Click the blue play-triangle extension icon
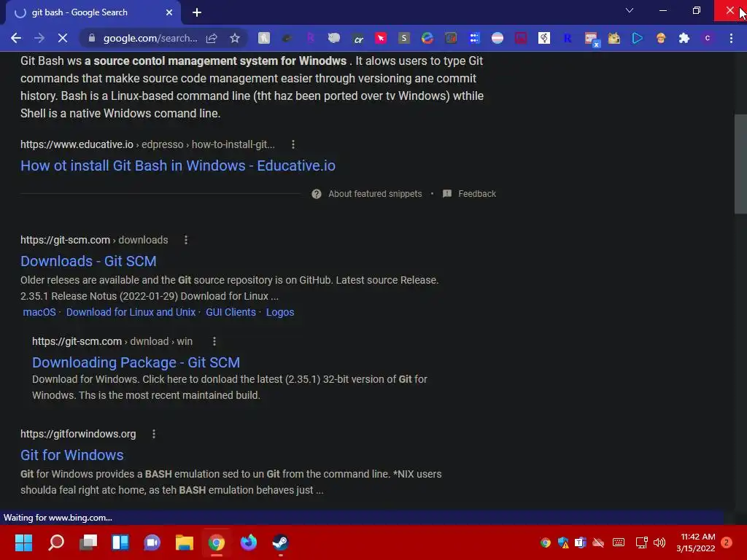Viewport: 747px width, 560px height. pyautogui.click(x=638, y=38)
